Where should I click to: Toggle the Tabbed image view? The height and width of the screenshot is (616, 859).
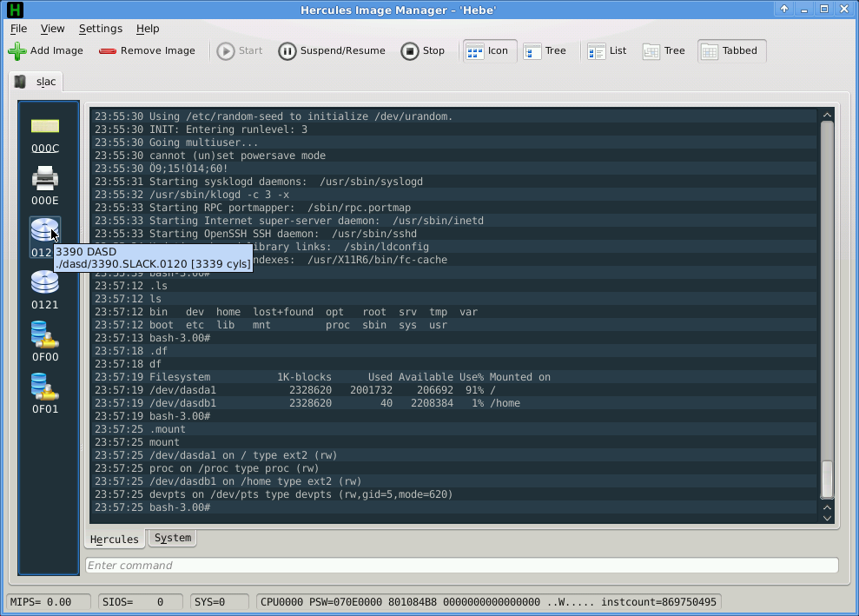click(x=731, y=51)
